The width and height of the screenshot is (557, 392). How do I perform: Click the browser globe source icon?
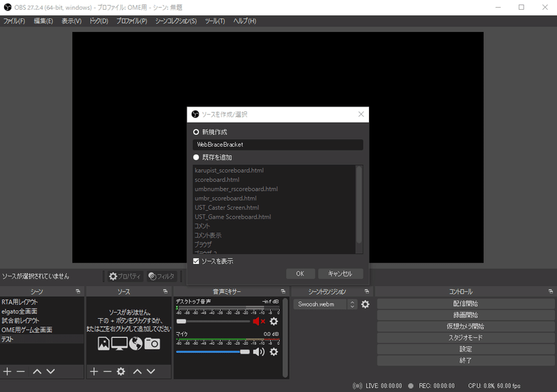pos(136,343)
